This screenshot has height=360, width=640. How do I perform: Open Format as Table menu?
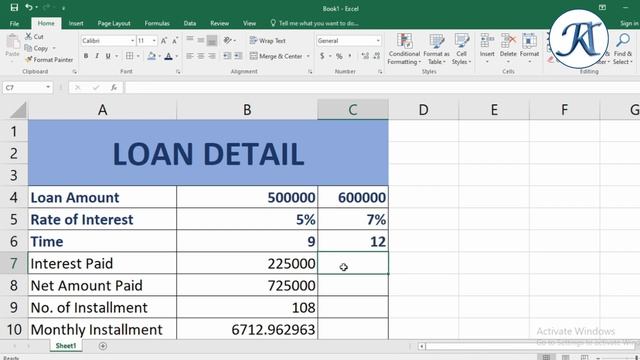pos(436,49)
